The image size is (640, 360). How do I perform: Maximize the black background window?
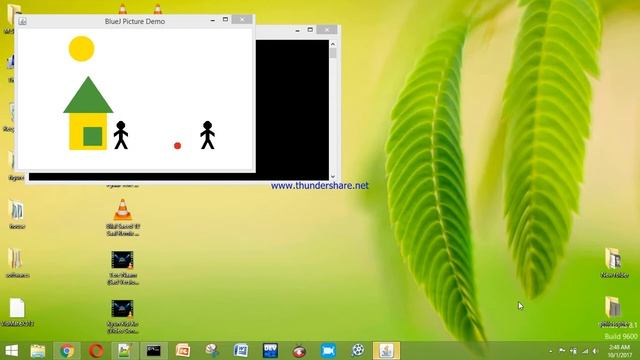(x=310, y=30)
